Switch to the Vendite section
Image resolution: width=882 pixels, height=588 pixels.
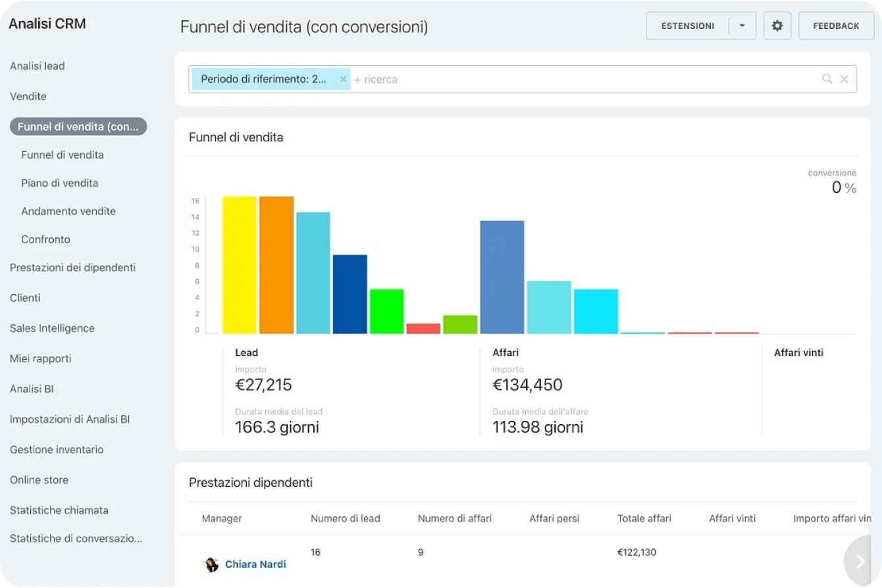coord(28,96)
